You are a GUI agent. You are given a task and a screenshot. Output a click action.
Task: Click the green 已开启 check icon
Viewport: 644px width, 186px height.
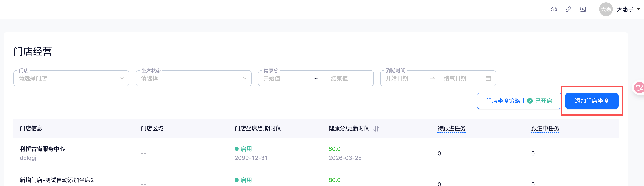click(x=530, y=101)
